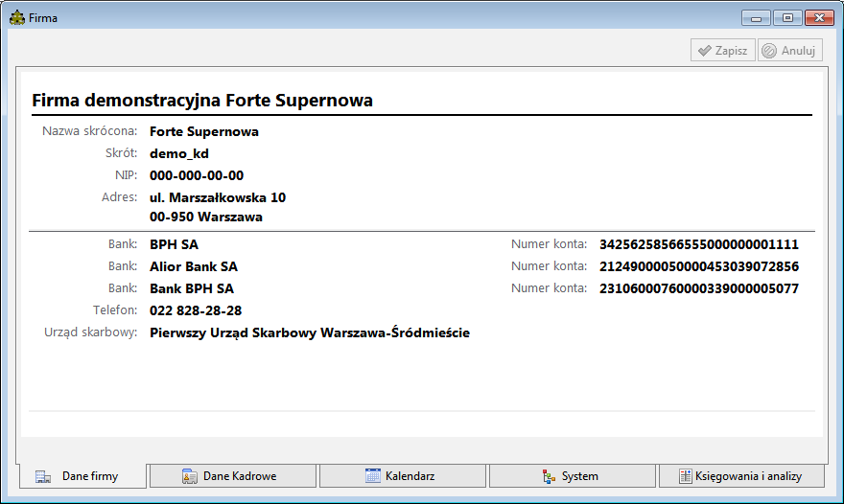Maximize the Firma window
Image resolution: width=844 pixels, height=504 pixels.
(x=787, y=18)
